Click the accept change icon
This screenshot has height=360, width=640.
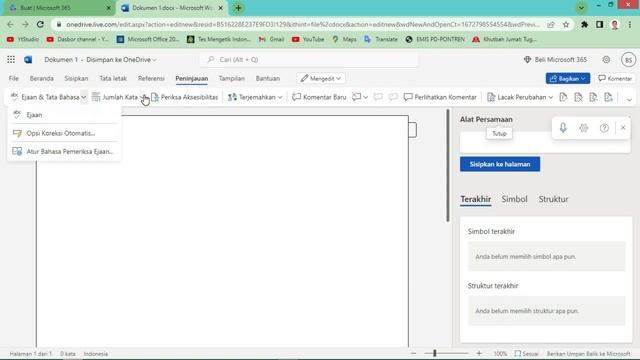[563, 97]
